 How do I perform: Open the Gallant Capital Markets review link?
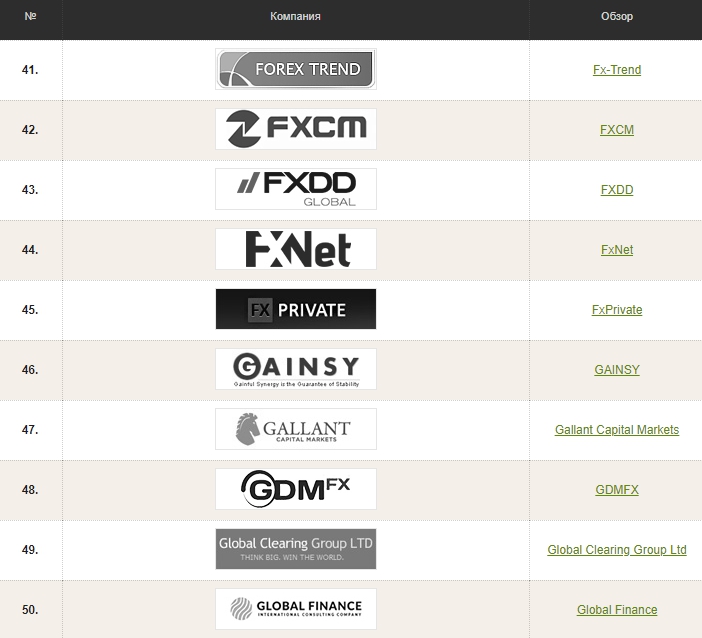pyautogui.click(x=616, y=430)
